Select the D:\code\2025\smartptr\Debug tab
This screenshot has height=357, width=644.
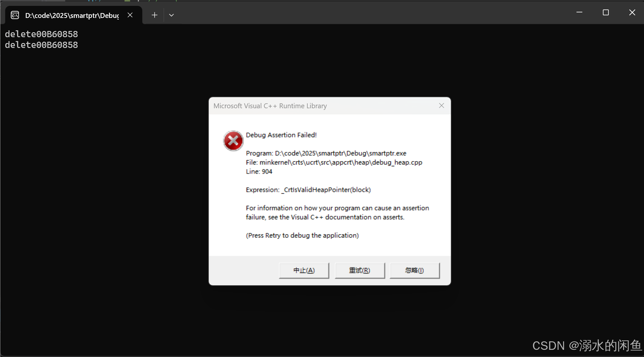(x=72, y=15)
